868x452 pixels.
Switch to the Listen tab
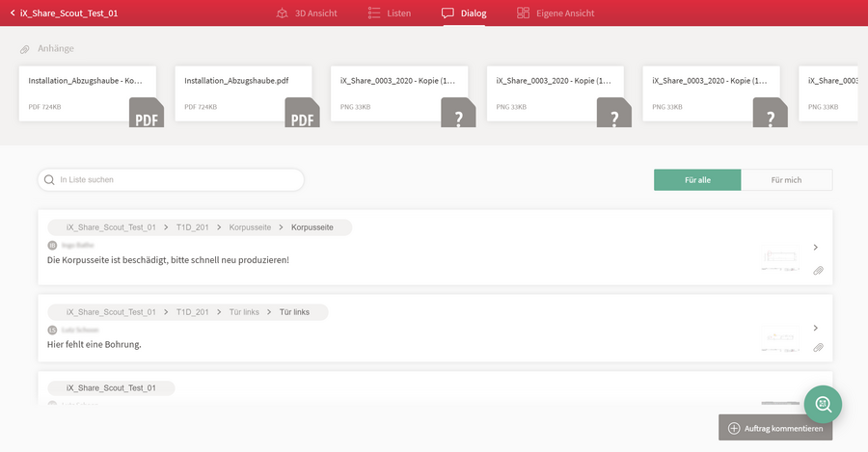(390, 13)
